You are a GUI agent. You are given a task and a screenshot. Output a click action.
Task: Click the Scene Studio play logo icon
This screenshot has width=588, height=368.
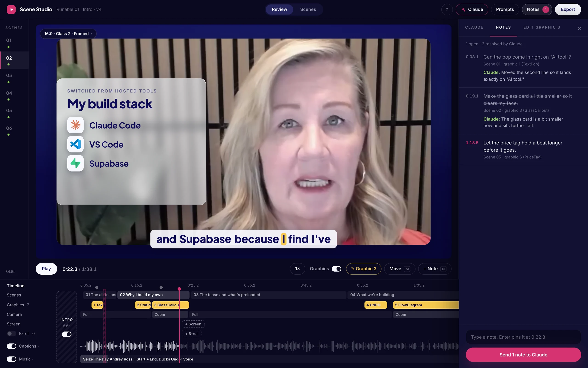(11, 9)
